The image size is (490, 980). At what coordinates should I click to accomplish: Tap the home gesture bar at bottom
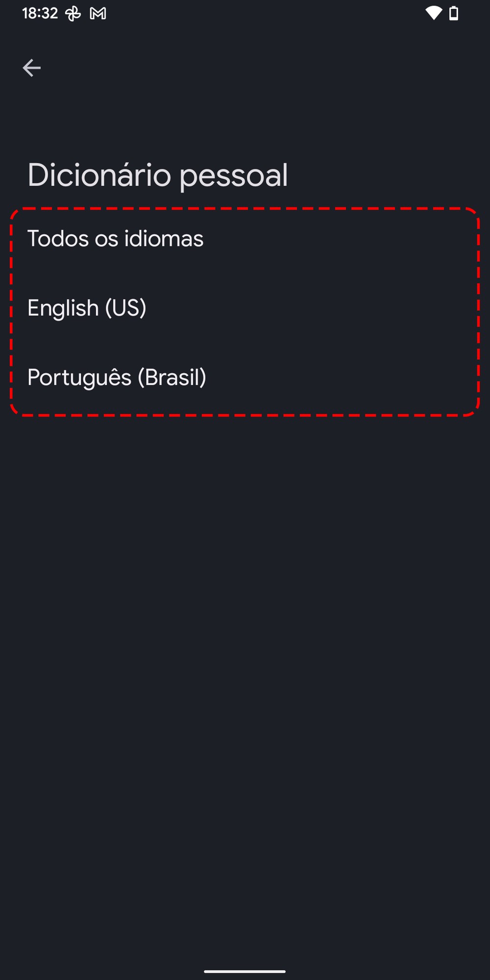[245, 971]
